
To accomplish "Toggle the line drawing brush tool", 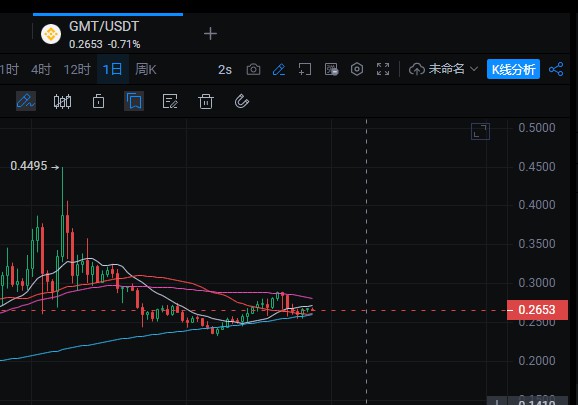I will point(26,101).
